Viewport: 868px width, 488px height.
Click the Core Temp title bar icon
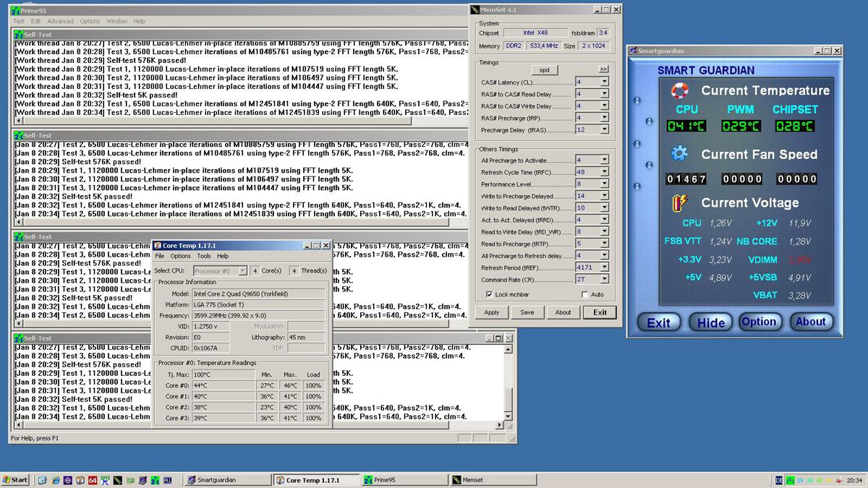158,246
